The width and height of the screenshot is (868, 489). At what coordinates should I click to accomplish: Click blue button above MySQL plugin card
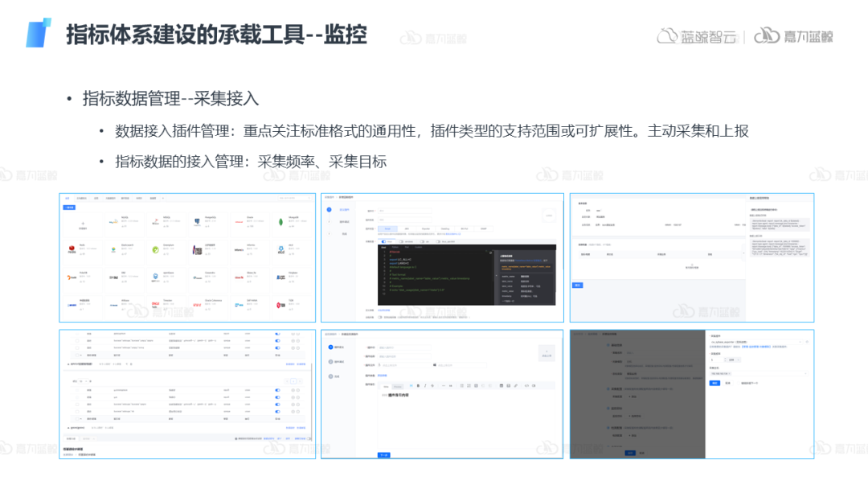coord(69,208)
